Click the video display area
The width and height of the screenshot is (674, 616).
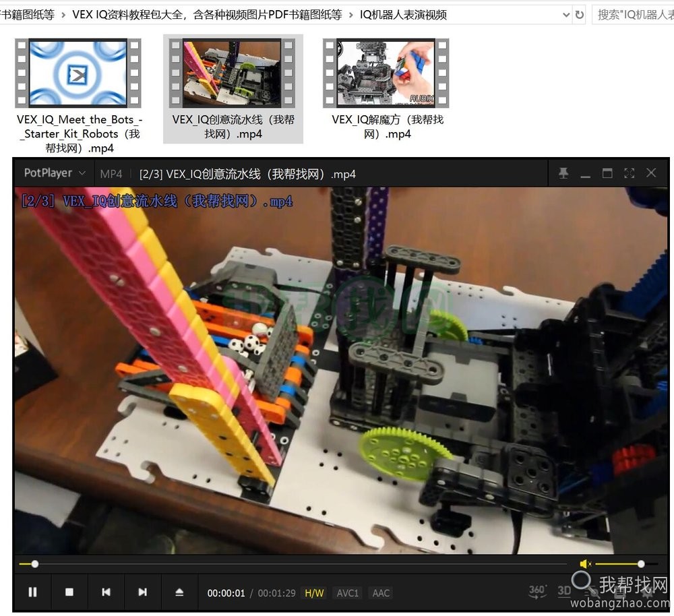point(341,370)
